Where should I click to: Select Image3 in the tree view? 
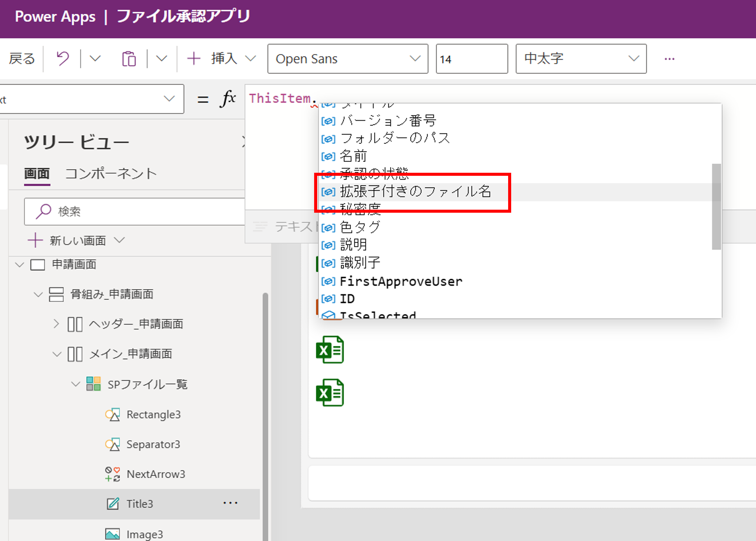click(x=145, y=534)
